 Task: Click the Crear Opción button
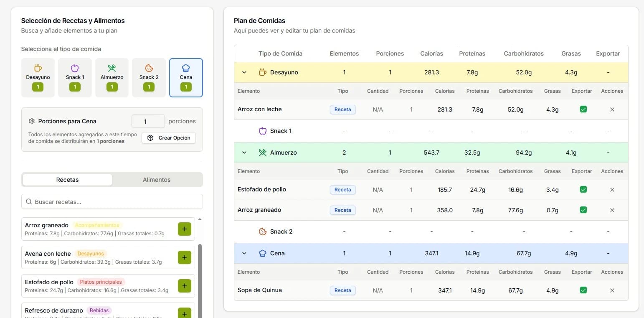(169, 138)
